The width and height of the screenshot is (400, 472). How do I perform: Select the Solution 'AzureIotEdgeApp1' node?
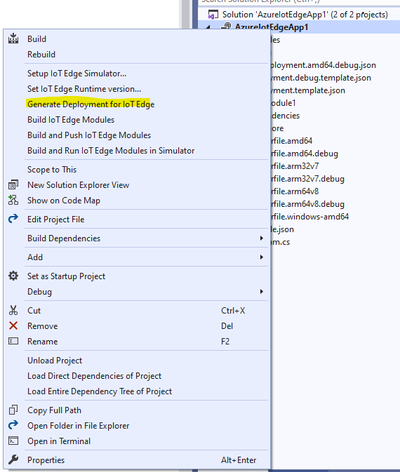point(298,15)
